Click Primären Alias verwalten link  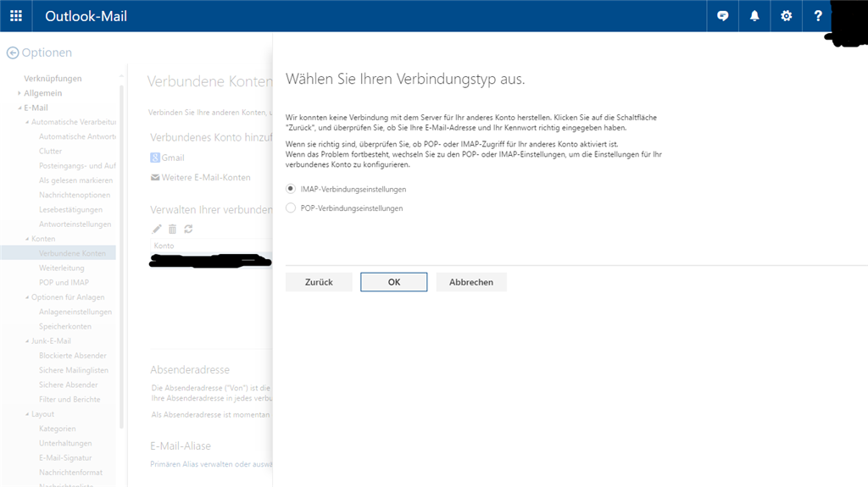[211, 464]
